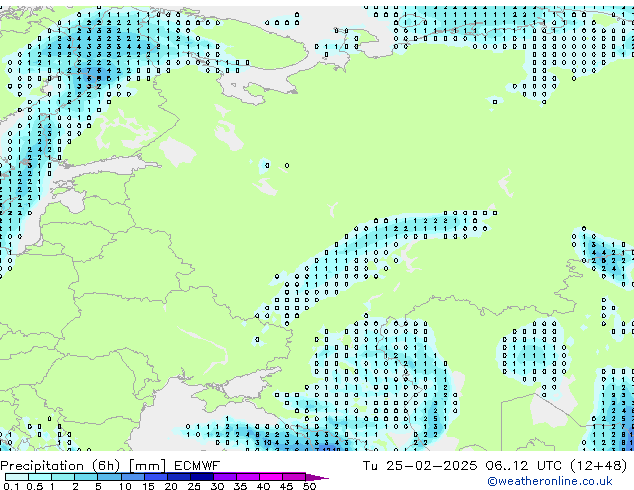Click the legend value '35'
Image resolution: width=634 pixels, height=490 pixels.
240,486
